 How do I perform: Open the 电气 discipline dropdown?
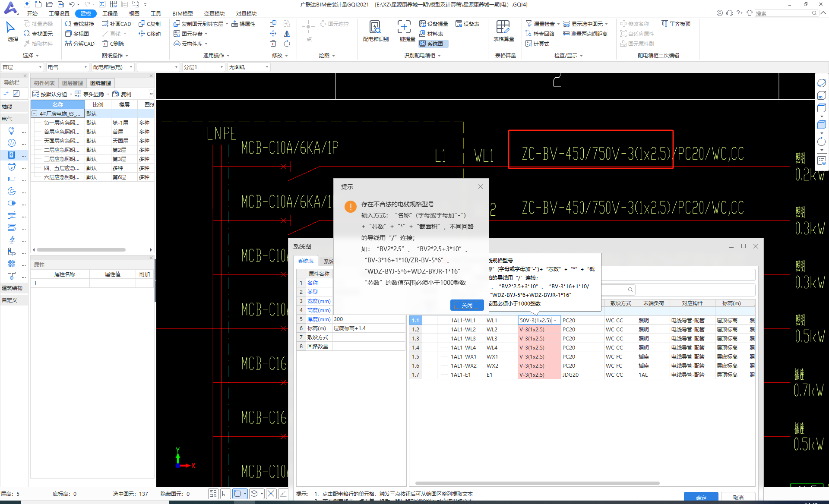coord(67,67)
